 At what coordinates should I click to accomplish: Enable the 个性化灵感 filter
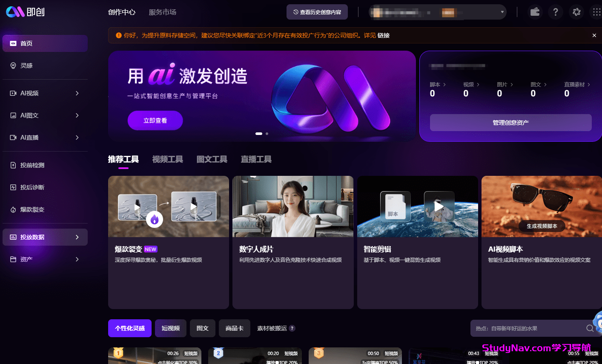click(129, 328)
